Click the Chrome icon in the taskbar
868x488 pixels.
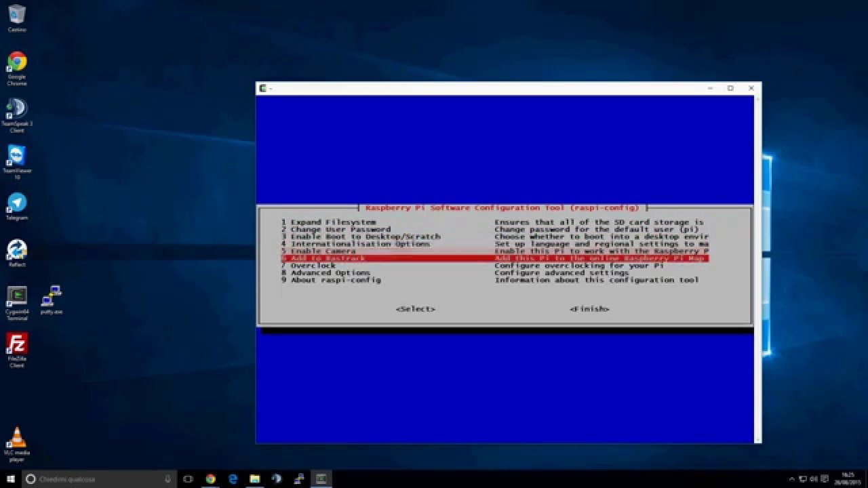(x=210, y=479)
